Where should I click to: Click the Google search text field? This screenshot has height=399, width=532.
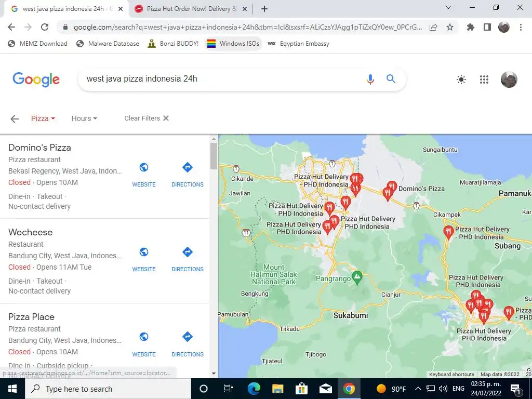(224, 79)
